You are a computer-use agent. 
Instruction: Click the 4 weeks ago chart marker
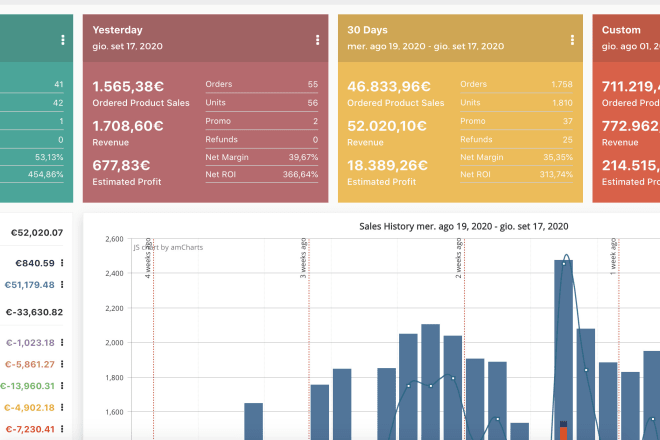point(148,258)
